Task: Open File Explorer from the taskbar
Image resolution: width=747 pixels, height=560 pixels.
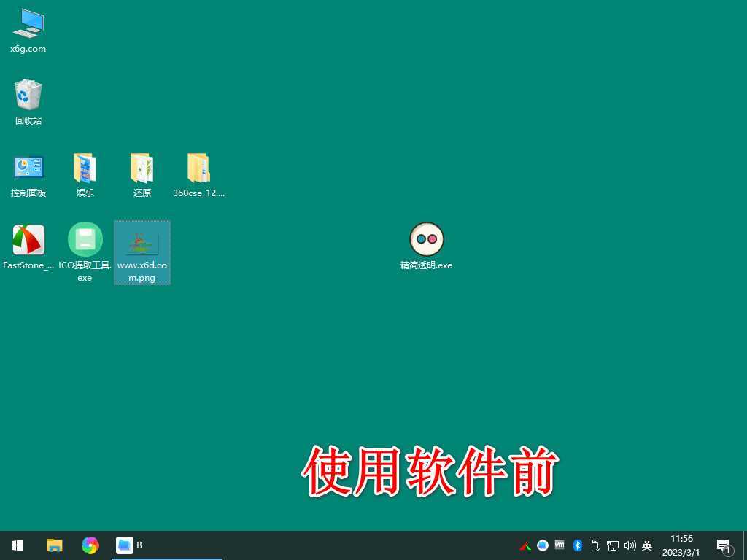Action: (54, 545)
